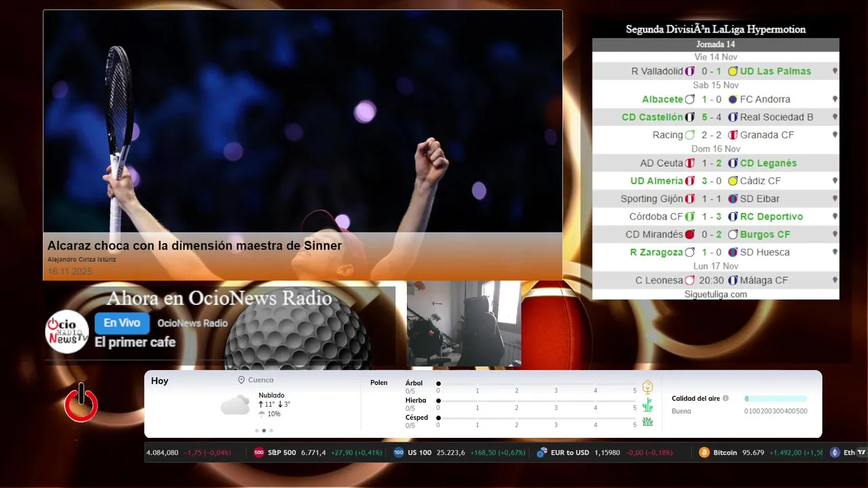This screenshot has width=868, height=488.
Task: Open venue marker for R Zaragoza match
Action: [x=835, y=252]
